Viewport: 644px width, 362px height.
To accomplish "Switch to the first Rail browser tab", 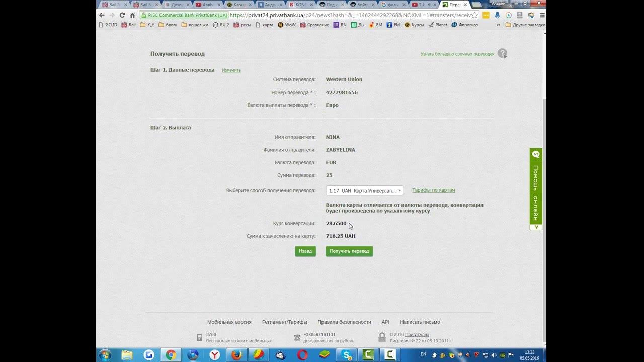I will (115, 5).
